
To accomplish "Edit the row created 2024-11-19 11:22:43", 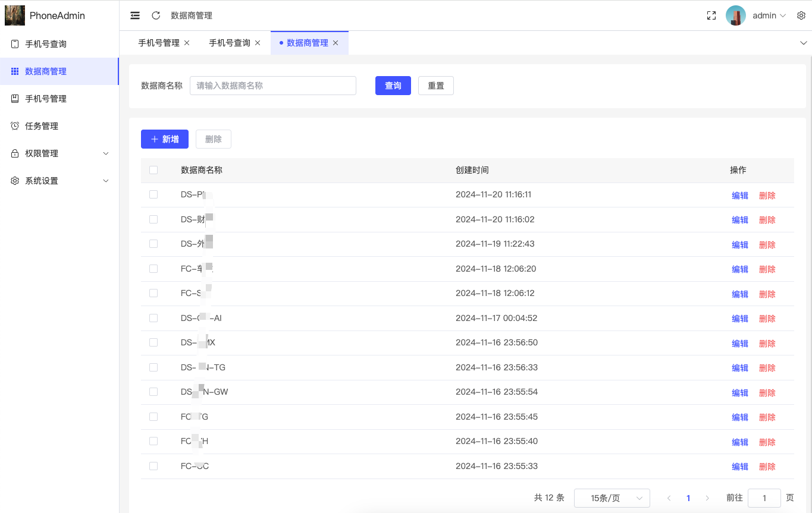I will click(740, 245).
